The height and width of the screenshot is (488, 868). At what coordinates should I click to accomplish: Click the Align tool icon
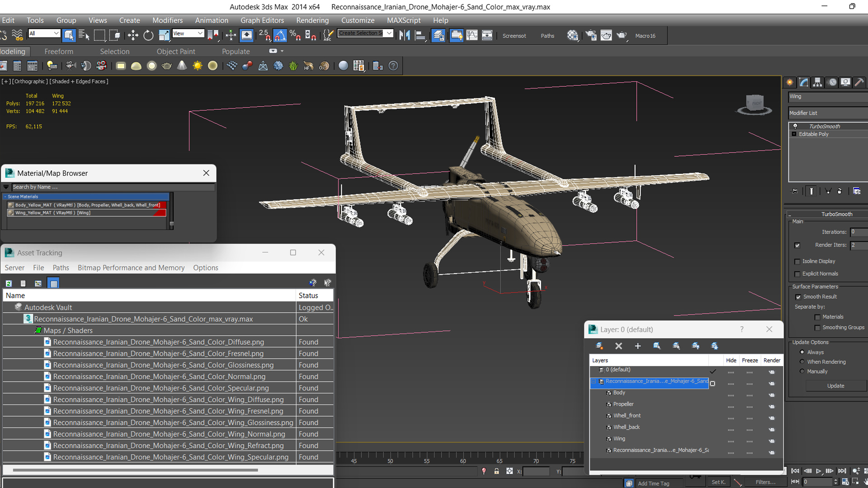420,35
